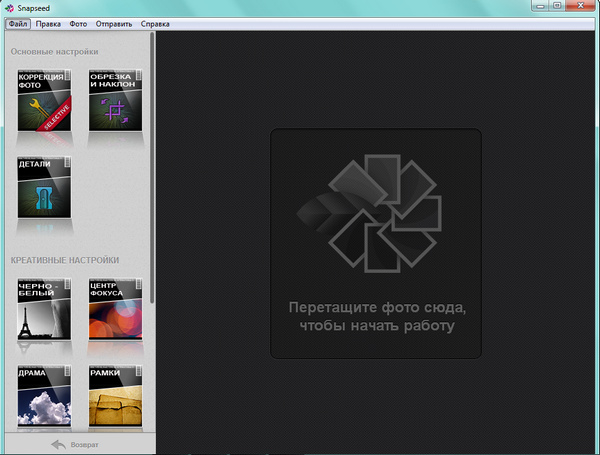
Task: Open the Рамки frames filter
Action: pyautogui.click(x=115, y=395)
